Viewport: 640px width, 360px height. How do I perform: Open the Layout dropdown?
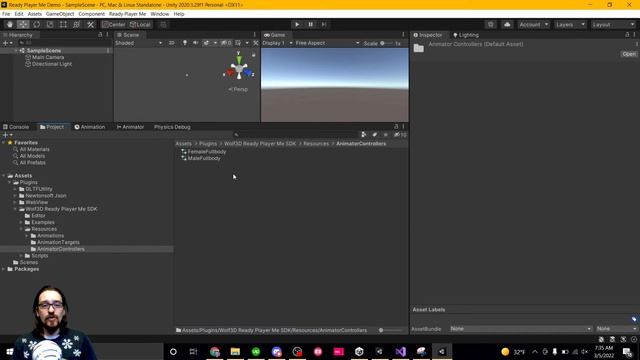[613, 24]
